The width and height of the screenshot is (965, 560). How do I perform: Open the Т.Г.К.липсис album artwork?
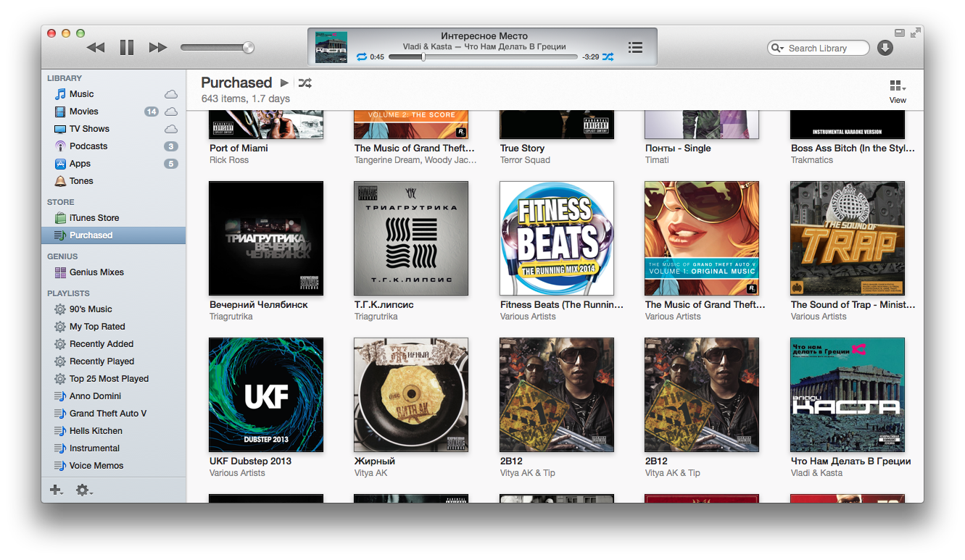pos(411,238)
